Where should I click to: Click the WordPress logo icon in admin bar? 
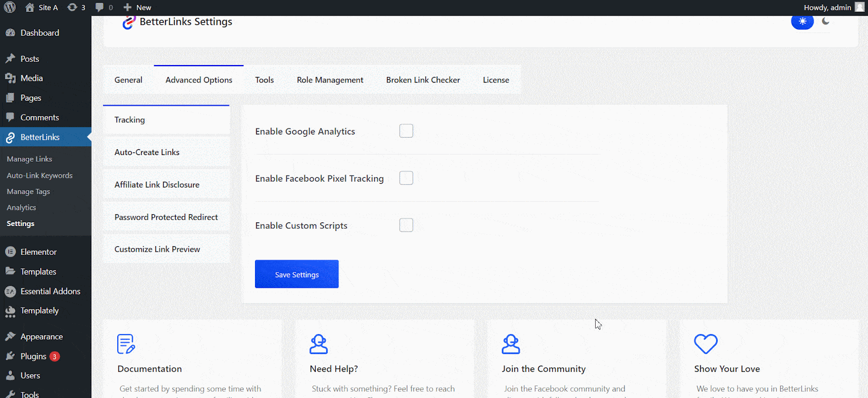10,8
